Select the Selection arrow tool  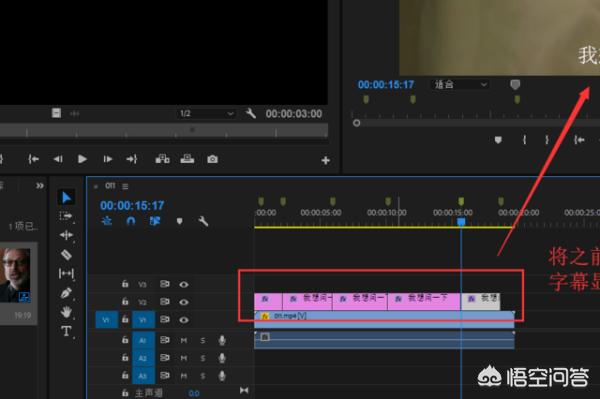coord(66,197)
